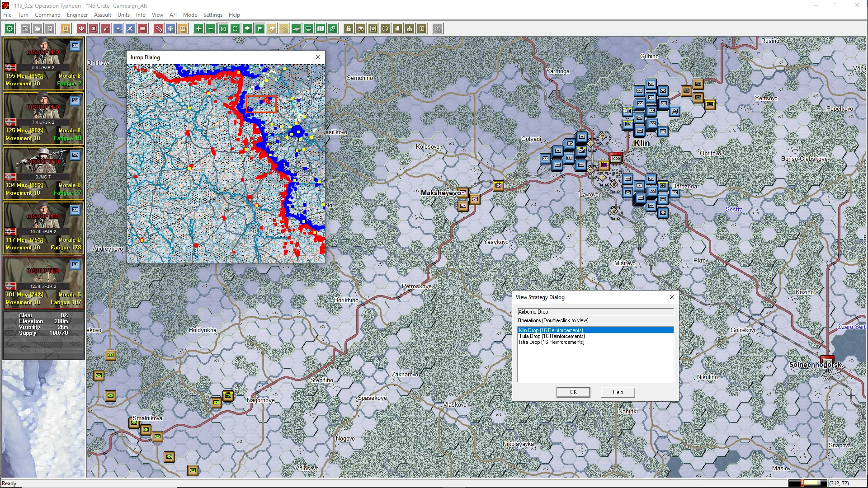Image resolution: width=868 pixels, height=488 pixels.
Task: Toggle the green flag objectives button
Action: (x=260, y=28)
